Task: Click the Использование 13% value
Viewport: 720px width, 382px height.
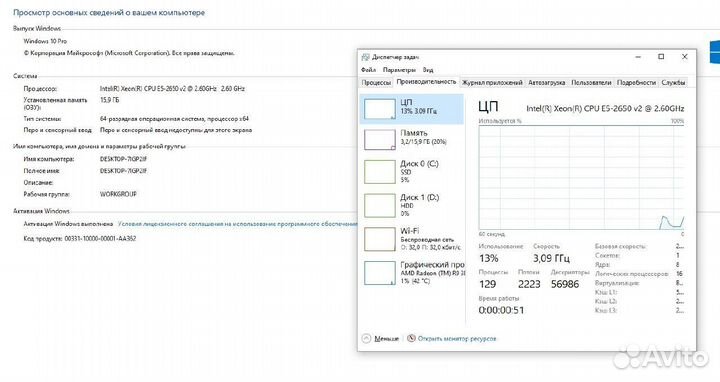Action: 489,258
